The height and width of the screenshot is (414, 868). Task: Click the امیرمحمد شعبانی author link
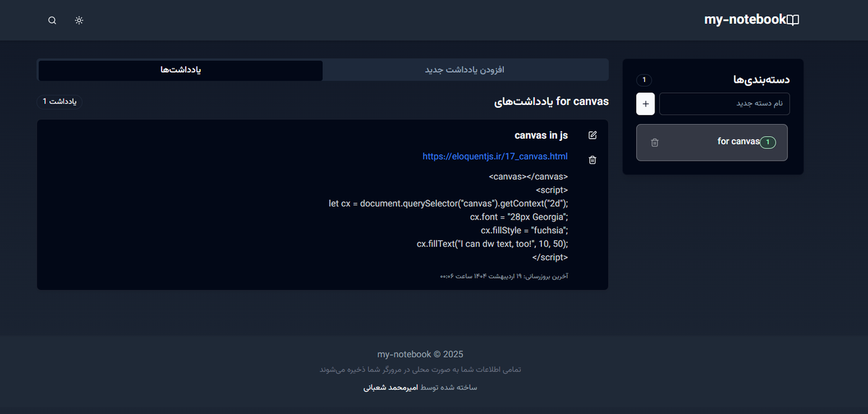(389, 388)
